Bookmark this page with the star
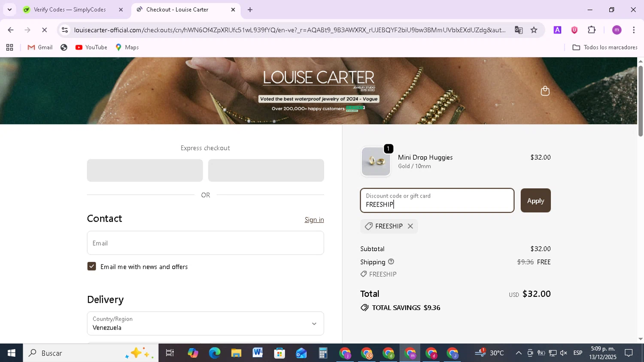Viewport: 644px width, 362px height. [x=534, y=30]
